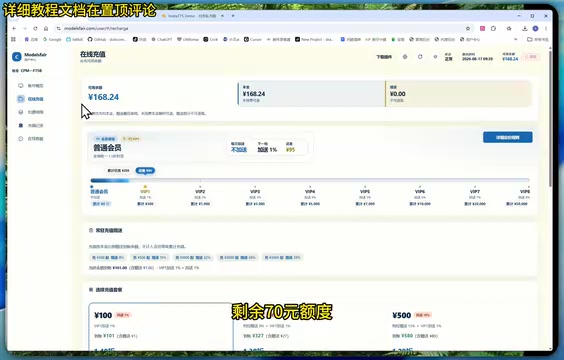Image resolution: width=564 pixels, height=360 pixels.
Task: Open the browser home icon
Action: click(x=46, y=28)
